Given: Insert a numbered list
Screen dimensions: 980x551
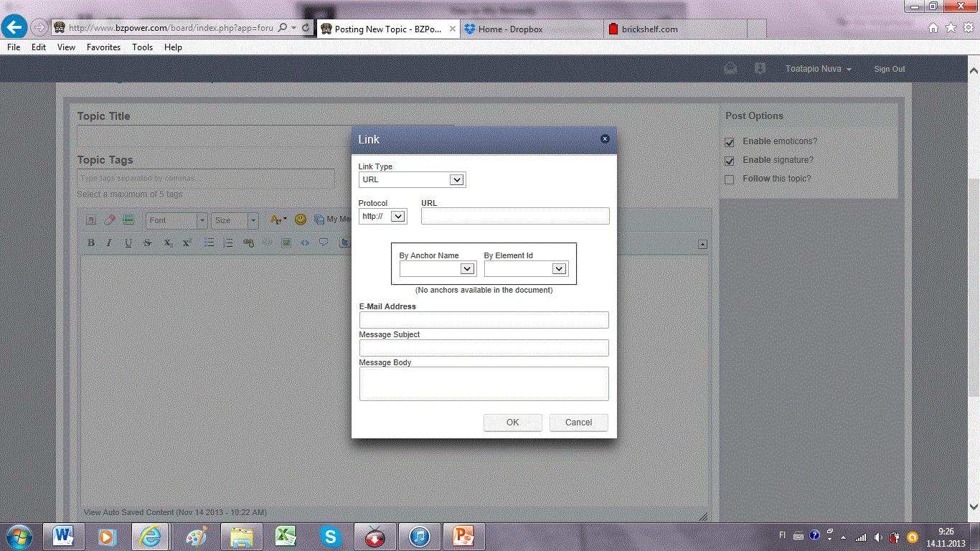Looking at the screenshot, I should click(x=228, y=243).
